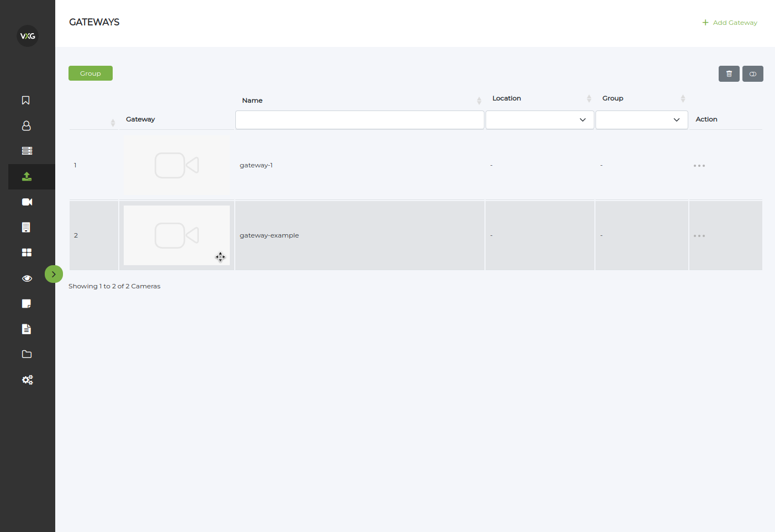
Task: Click the Location column header label
Action: (507, 98)
